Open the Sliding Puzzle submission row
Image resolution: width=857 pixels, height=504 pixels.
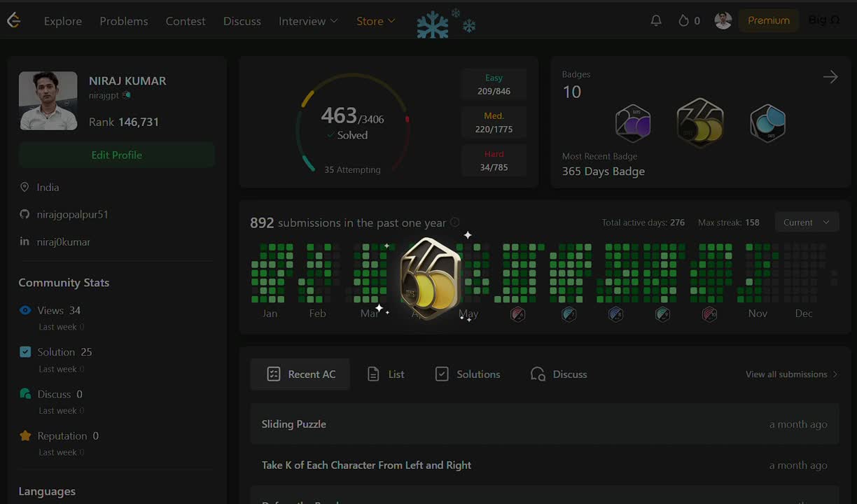tap(545, 424)
